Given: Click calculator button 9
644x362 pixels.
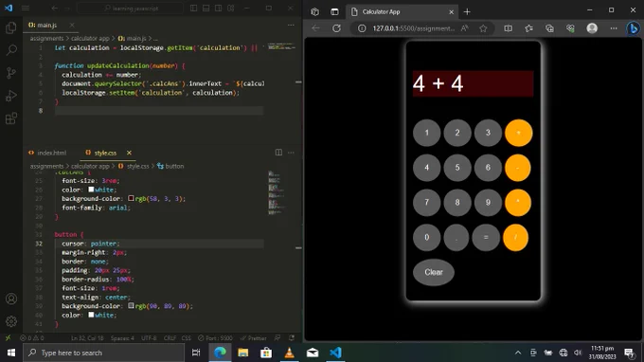Looking at the screenshot, I should pyautogui.click(x=488, y=203).
